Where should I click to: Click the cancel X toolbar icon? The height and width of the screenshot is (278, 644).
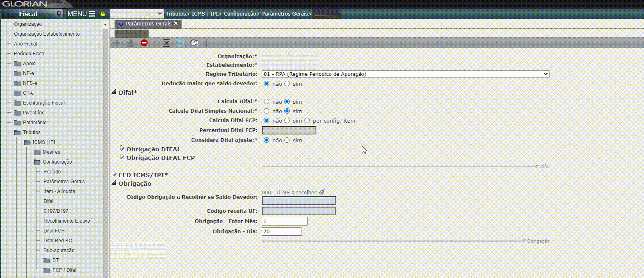point(166,43)
